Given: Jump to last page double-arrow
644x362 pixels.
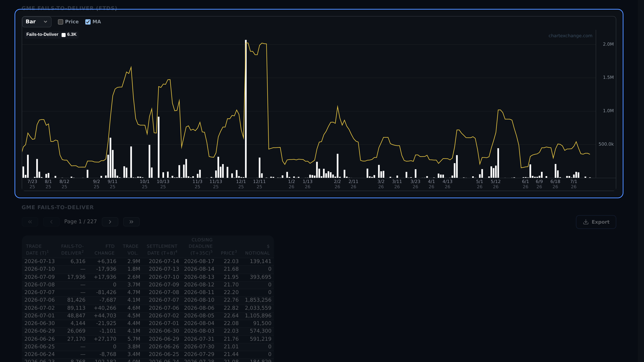Looking at the screenshot, I should coord(131,222).
